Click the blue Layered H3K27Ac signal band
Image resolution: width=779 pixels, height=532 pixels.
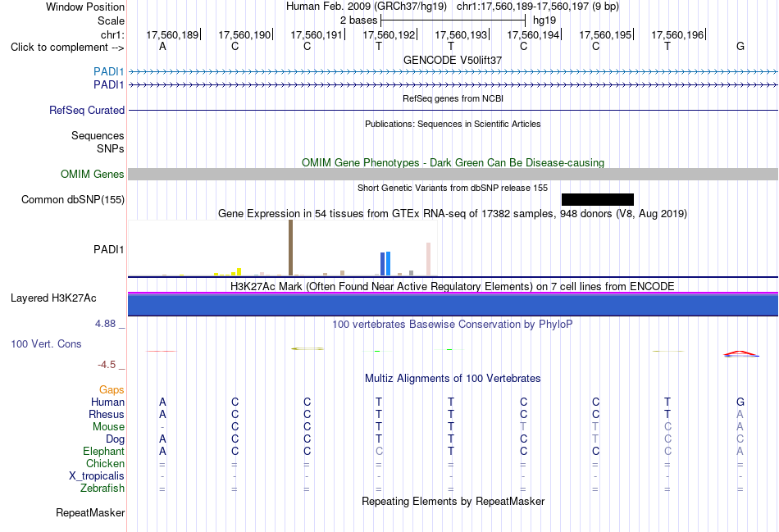(x=453, y=305)
